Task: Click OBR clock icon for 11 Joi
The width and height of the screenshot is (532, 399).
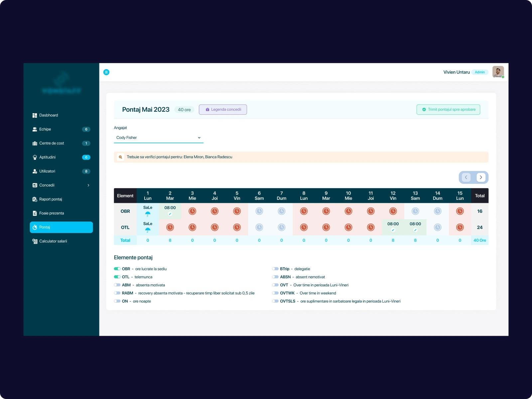Action: [371, 211]
